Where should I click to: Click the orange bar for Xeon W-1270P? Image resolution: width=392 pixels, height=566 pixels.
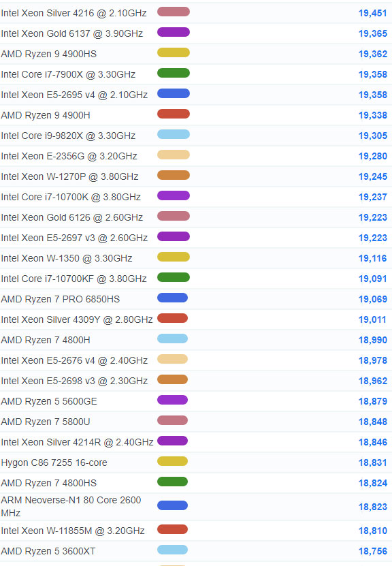(x=174, y=175)
